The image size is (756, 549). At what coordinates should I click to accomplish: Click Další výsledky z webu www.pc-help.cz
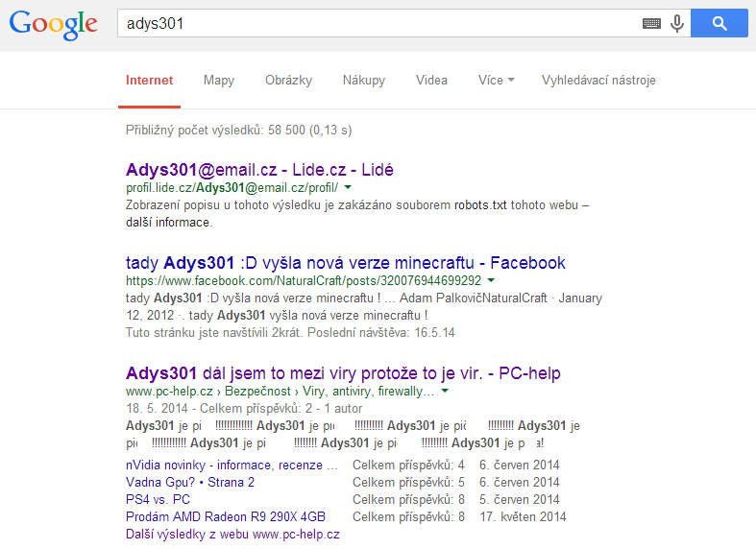click(x=232, y=534)
